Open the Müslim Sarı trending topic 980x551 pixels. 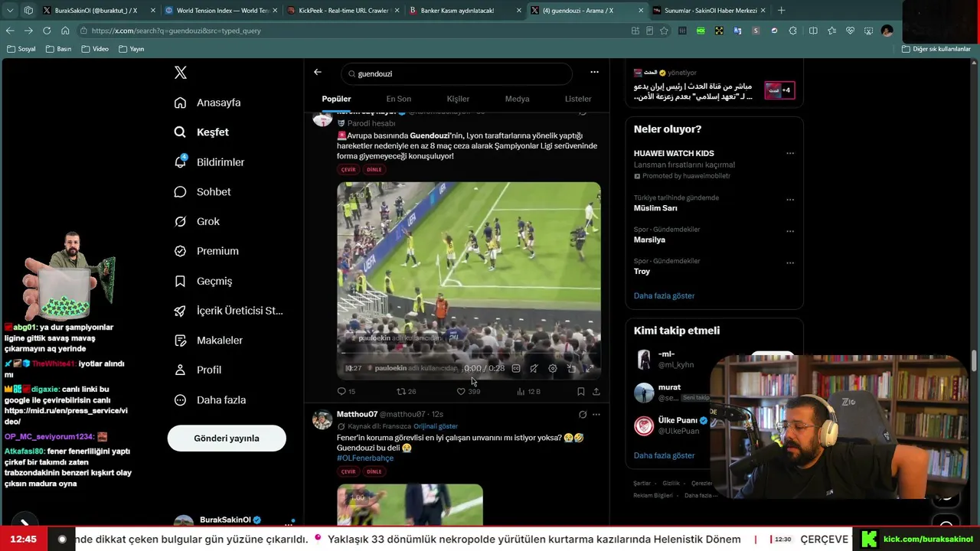(655, 208)
